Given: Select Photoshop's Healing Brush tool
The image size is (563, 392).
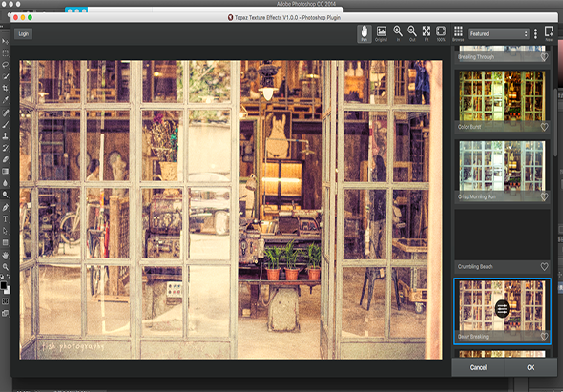Looking at the screenshot, I should 6,113.
